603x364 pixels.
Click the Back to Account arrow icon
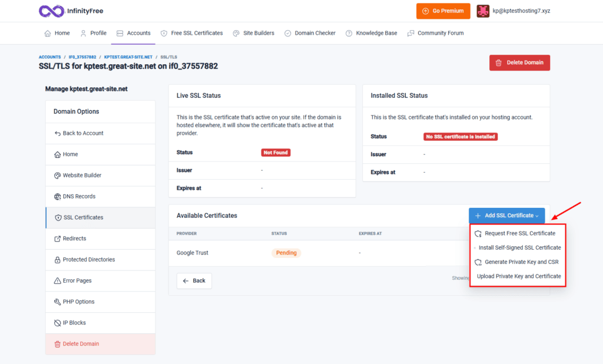pos(57,133)
